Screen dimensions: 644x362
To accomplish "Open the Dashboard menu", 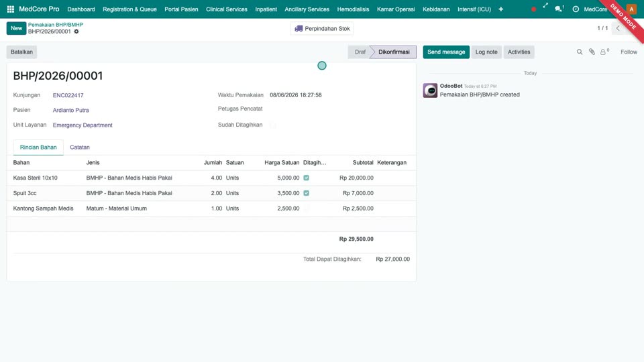I will pyautogui.click(x=81, y=9).
